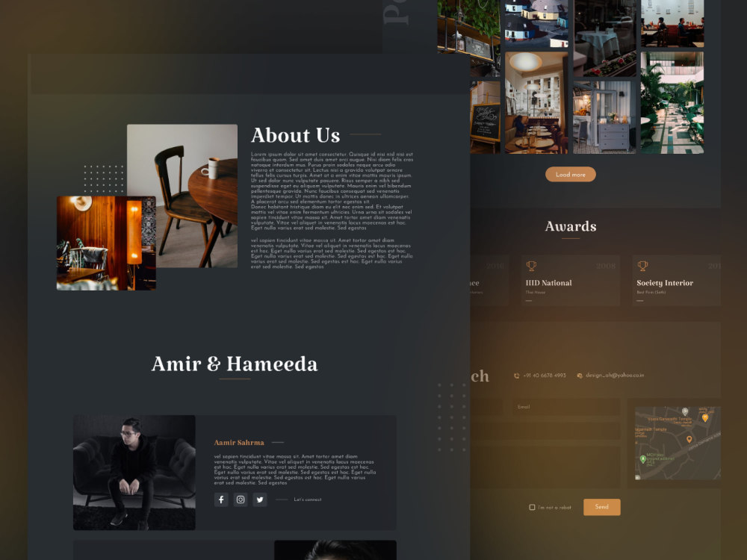Click the Aamir Sahrma name
Viewport: 747px width, 560px height.
click(x=239, y=442)
